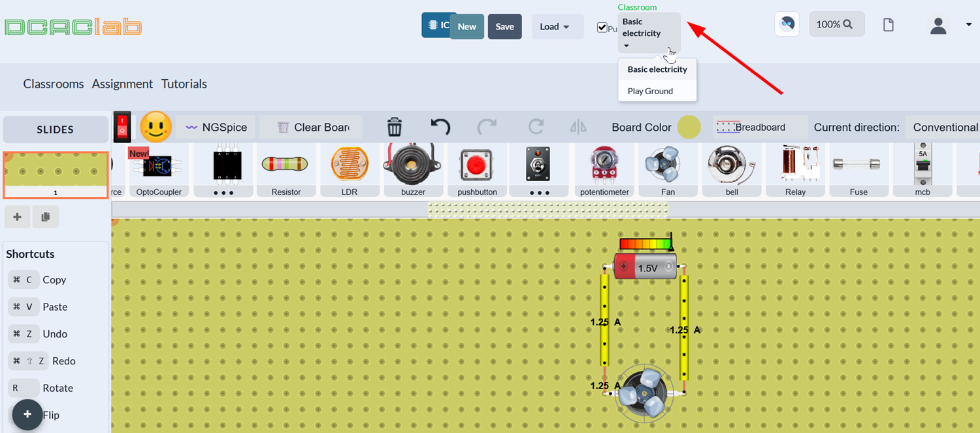The width and height of the screenshot is (980, 433).
Task: Click the Undo shortcut entry
Action: tap(39, 334)
